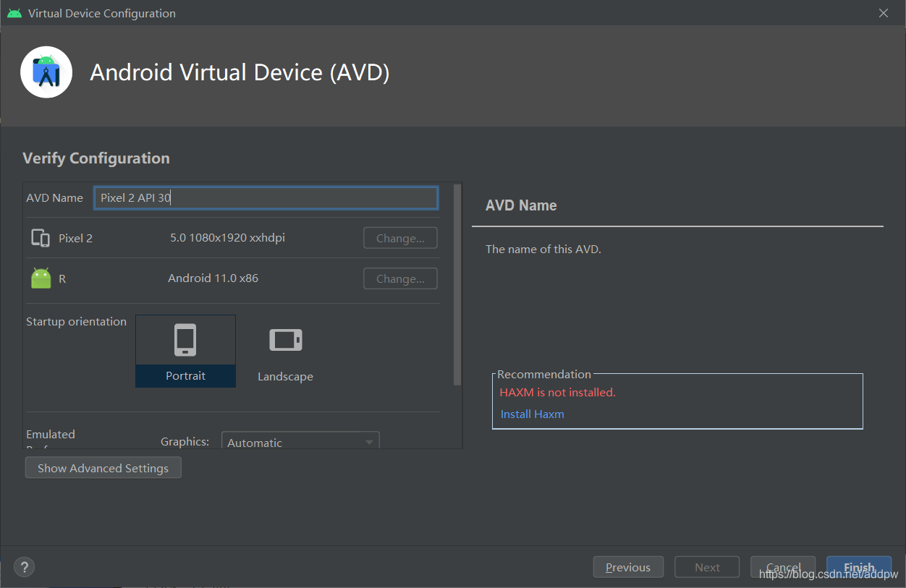
Task: Click the AVD Name input field
Action: [x=266, y=198]
